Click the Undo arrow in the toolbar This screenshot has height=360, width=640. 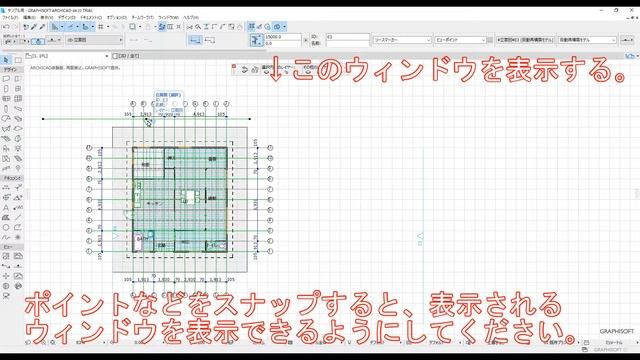coord(6,27)
